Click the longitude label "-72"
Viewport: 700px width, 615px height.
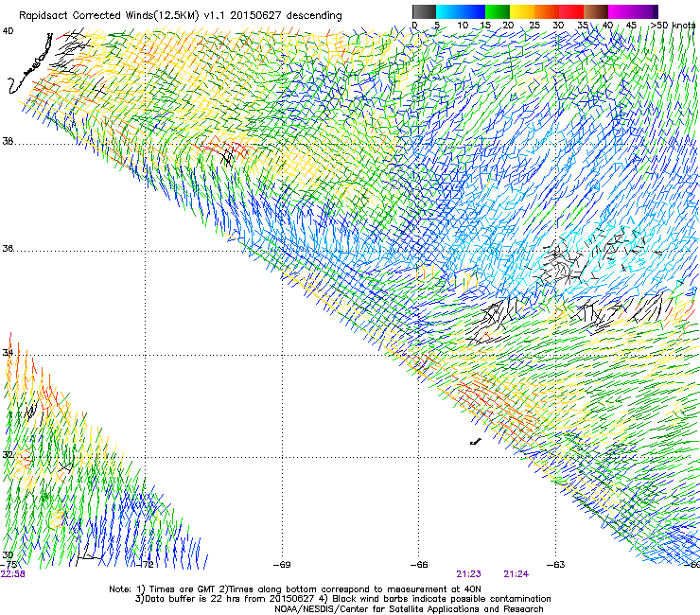(x=146, y=565)
